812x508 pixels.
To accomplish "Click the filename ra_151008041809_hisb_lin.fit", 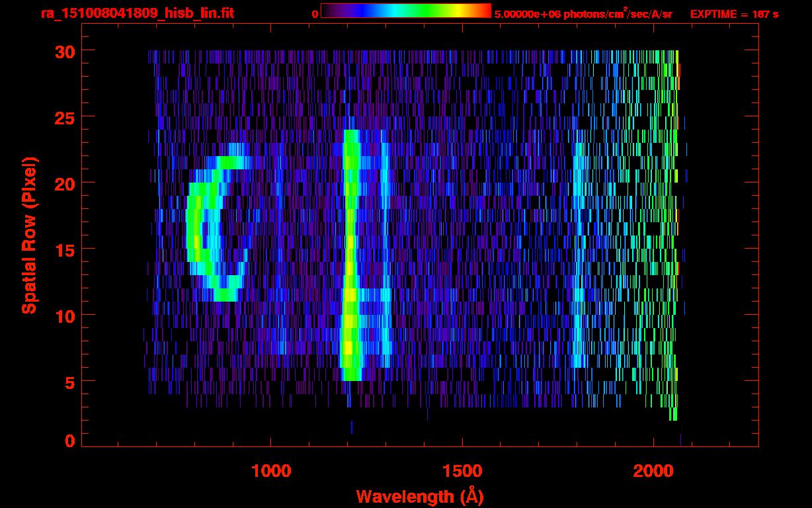I will click(137, 13).
